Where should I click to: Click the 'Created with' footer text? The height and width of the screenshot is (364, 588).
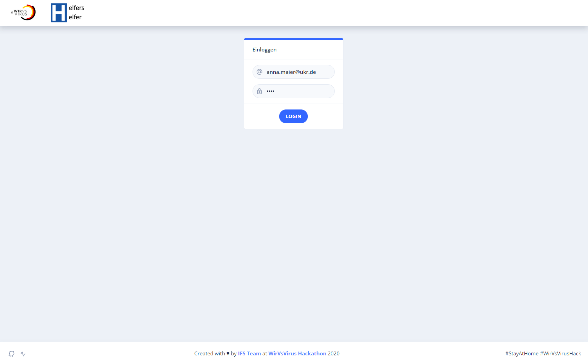pos(209,354)
